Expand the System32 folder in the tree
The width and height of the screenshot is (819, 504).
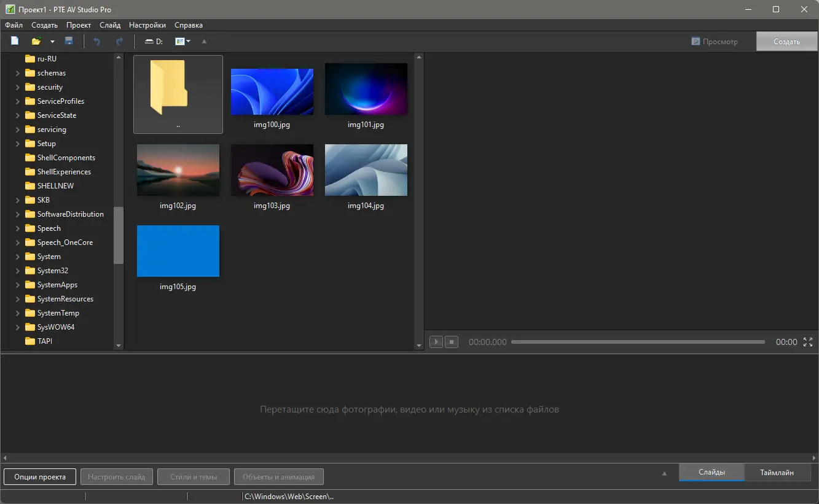pos(18,270)
